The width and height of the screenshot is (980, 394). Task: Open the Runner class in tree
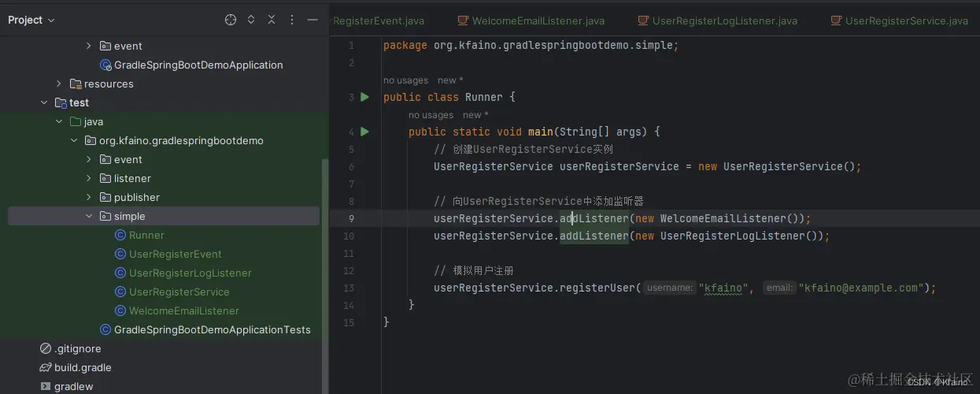click(146, 236)
